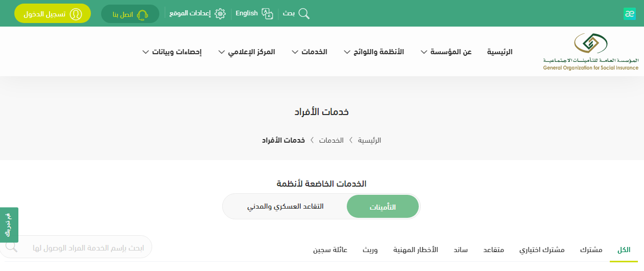
Task: Switch to the متقاعد tab
Action: point(494,250)
